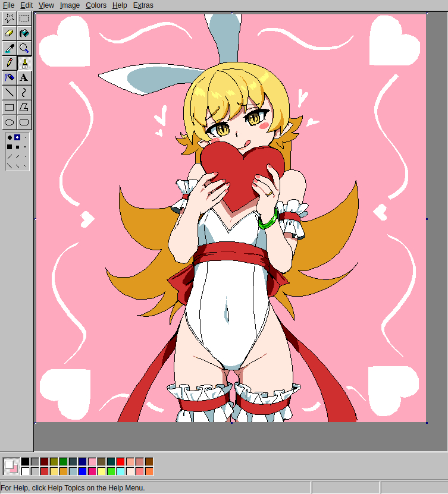Select the Magnifier tool
The height and width of the screenshot is (494, 448).
(x=24, y=48)
